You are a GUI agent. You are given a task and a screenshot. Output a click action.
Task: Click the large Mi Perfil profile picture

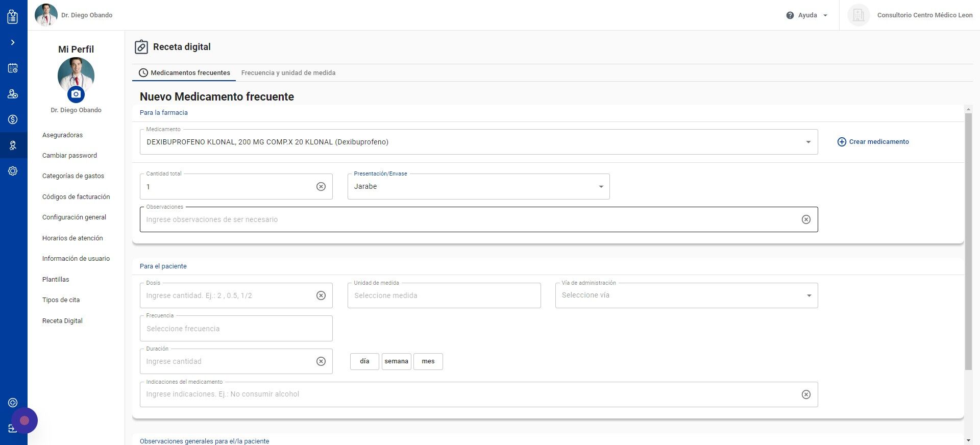(x=76, y=76)
